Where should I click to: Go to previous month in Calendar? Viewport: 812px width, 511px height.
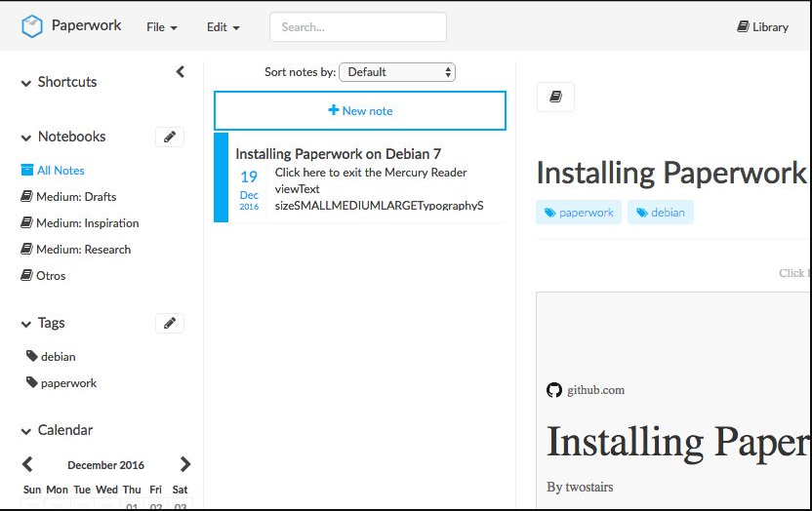27,464
